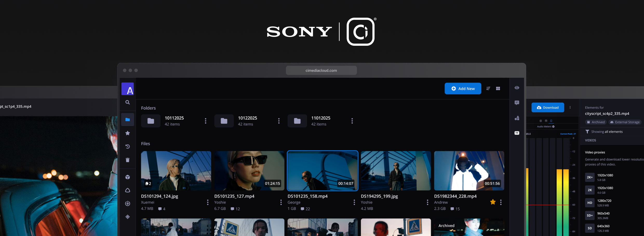Select the DS101235_158.mp4 video thumbnail
This screenshot has width=644, height=236.
tap(322, 171)
